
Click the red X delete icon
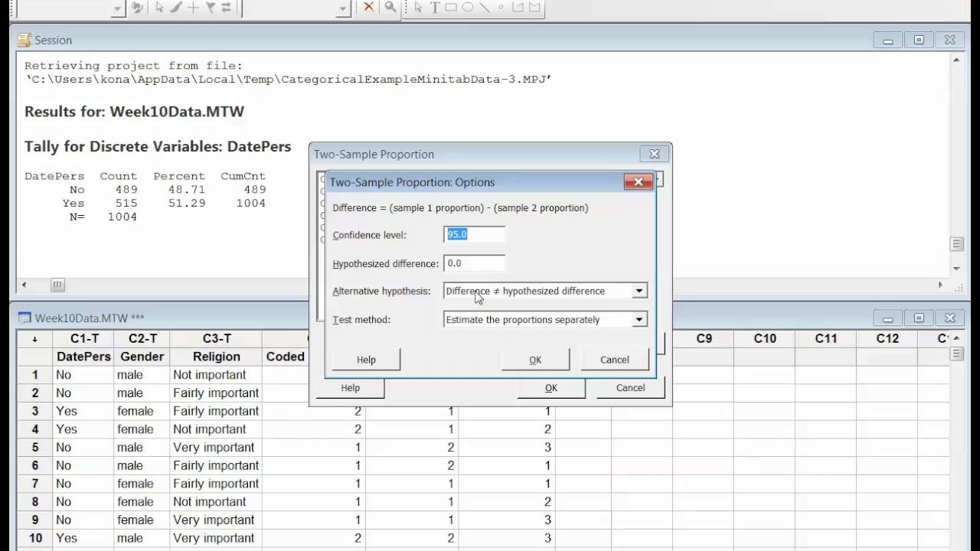click(x=369, y=7)
